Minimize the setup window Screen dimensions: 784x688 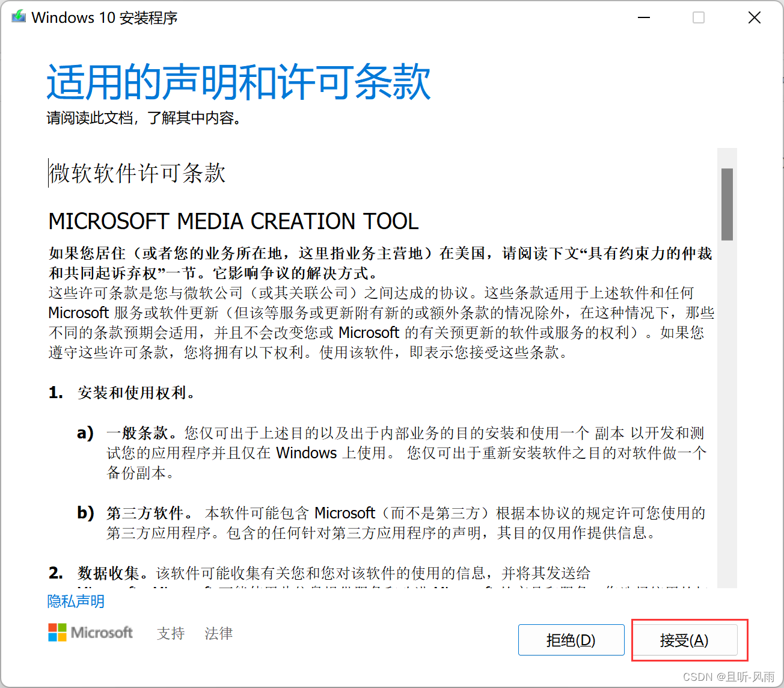coord(643,17)
